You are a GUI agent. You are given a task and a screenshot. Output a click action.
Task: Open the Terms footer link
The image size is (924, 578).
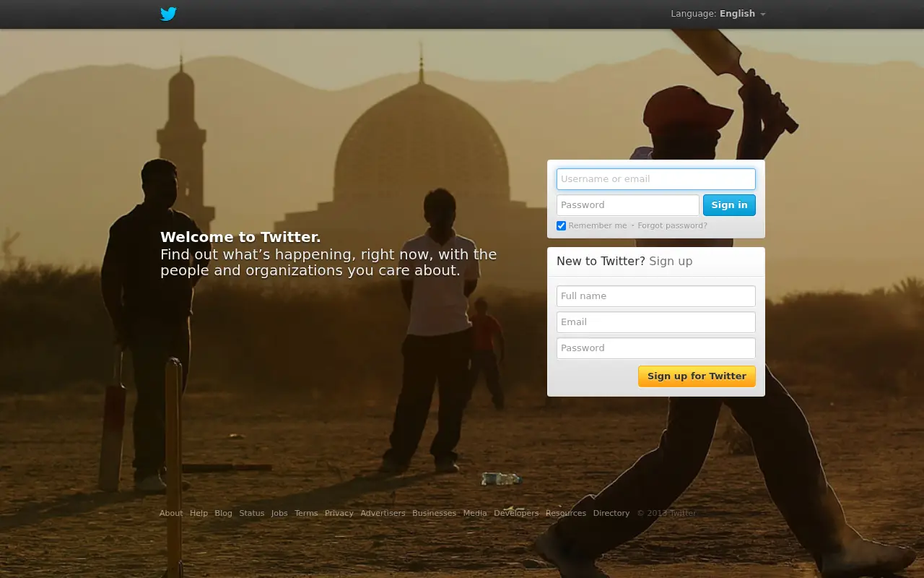(x=306, y=513)
